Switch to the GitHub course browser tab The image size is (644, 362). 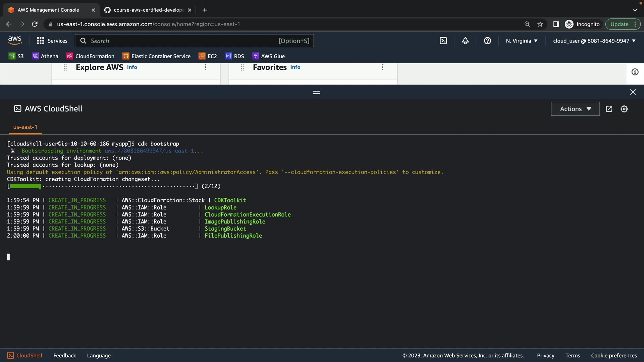tap(148, 10)
